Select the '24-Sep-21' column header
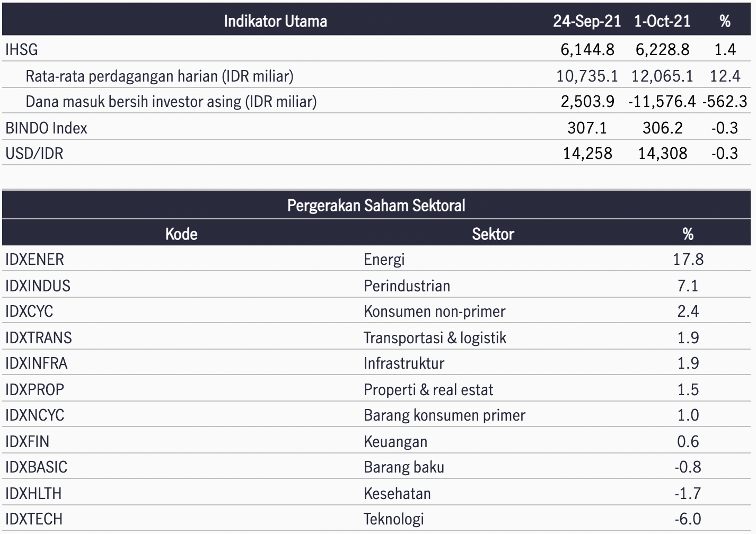Image resolution: width=756 pixels, height=534 pixels. pos(587,21)
